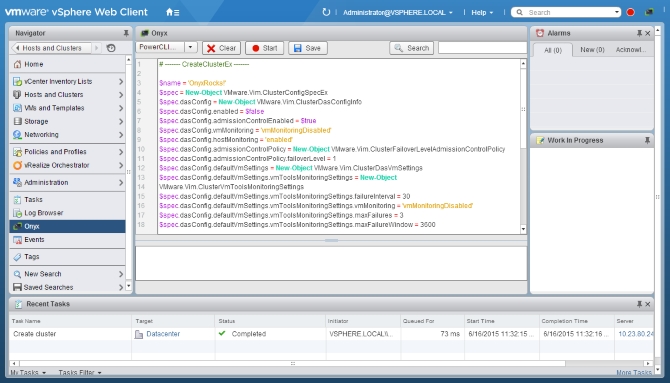Select Hosts and Clusters in Navigator list
The image size is (670, 383).
[x=68, y=94]
